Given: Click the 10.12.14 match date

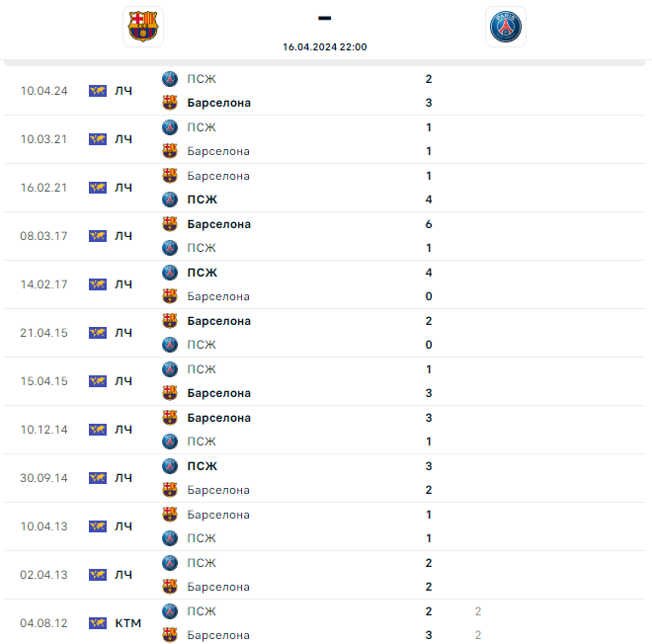Looking at the screenshot, I should [x=43, y=430].
